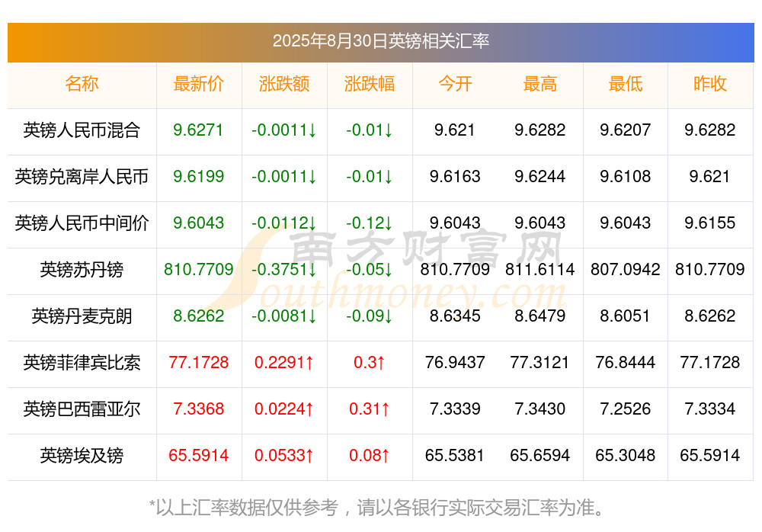Select the row name 英镑埃及镑
This screenshot has height=532, width=762.
point(82,456)
